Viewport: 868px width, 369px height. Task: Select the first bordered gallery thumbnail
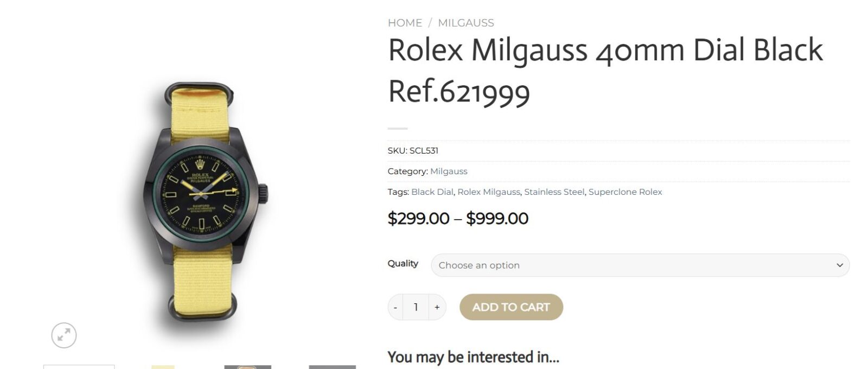(x=79, y=367)
